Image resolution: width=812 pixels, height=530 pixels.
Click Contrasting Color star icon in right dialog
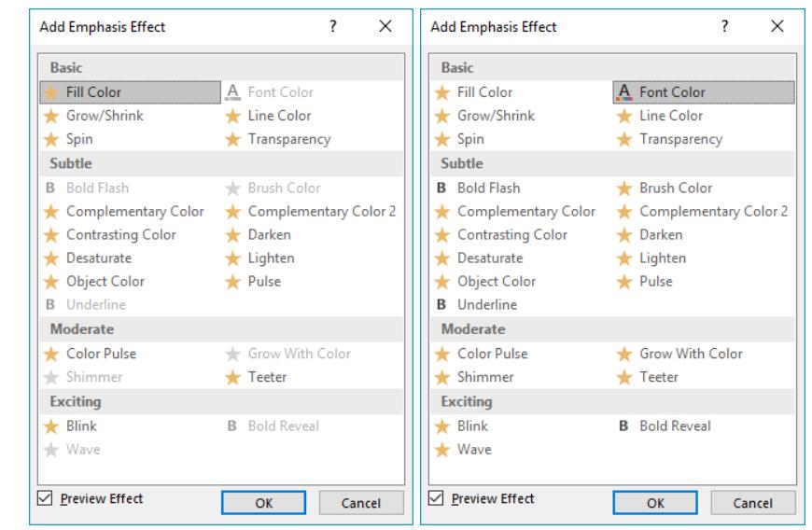442,235
